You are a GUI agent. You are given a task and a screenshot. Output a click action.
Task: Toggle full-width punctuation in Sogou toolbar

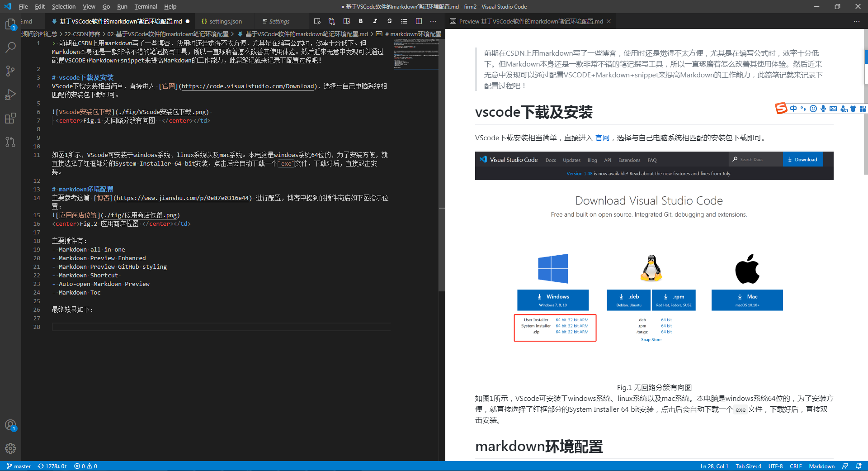coord(803,109)
